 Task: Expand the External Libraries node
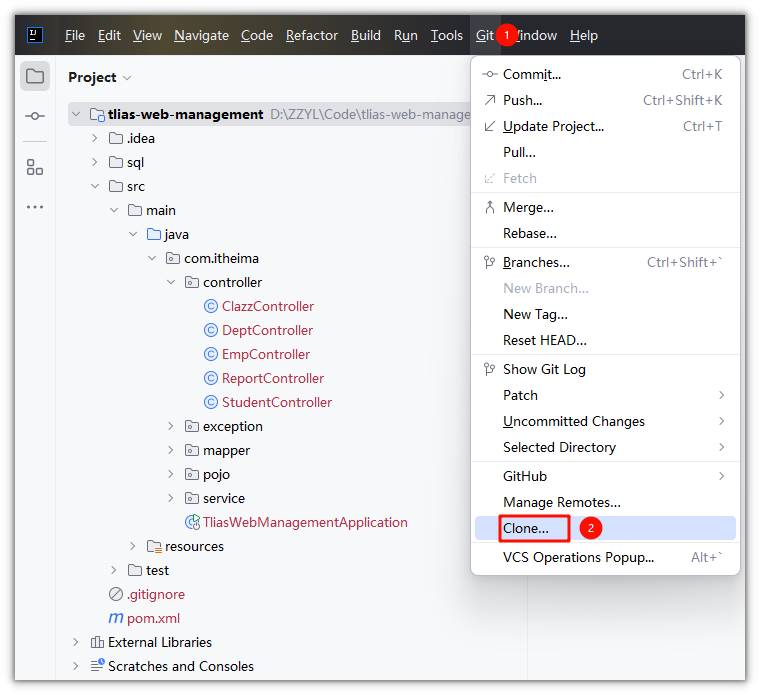tap(76, 642)
